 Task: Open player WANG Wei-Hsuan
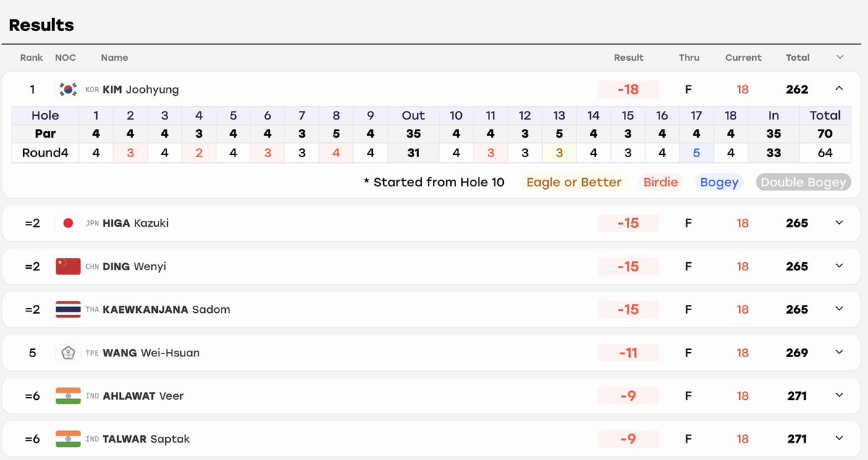[x=151, y=353]
